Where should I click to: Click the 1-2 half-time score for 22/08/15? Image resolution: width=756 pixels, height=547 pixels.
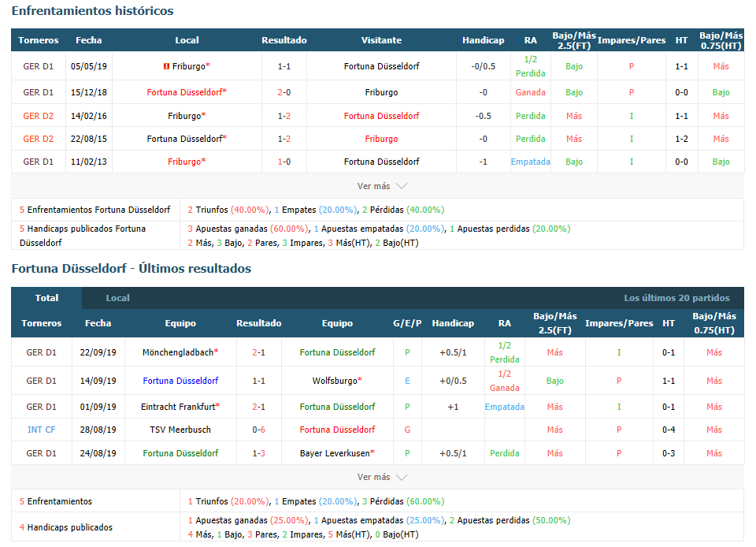[x=681, y=139]
